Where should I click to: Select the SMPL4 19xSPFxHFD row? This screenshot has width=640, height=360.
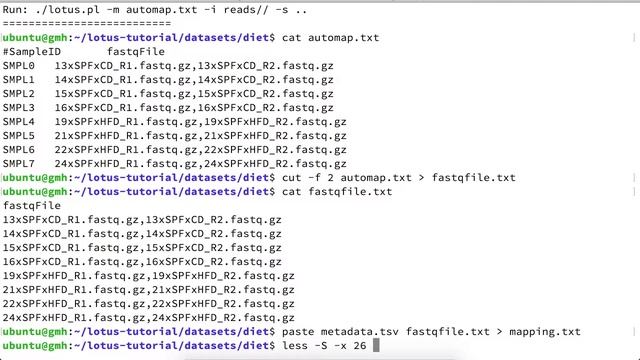click(175, 122)
